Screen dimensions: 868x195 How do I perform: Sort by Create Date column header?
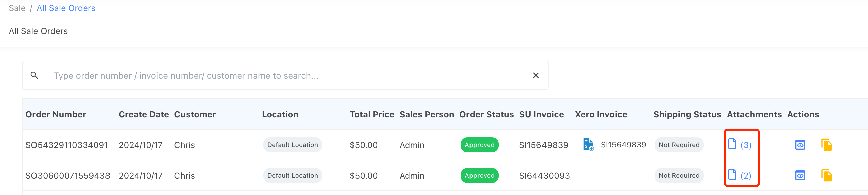(x=144, y=114)
